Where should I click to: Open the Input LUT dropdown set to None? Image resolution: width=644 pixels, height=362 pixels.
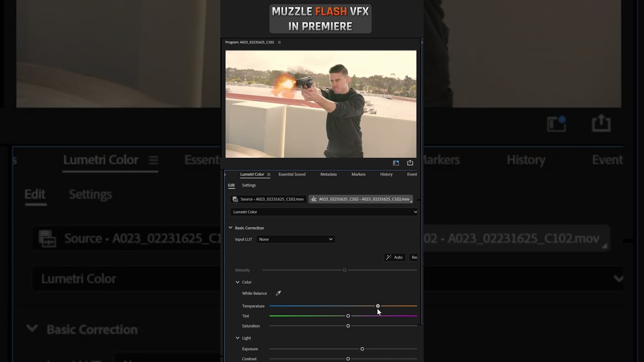[295, 239]
